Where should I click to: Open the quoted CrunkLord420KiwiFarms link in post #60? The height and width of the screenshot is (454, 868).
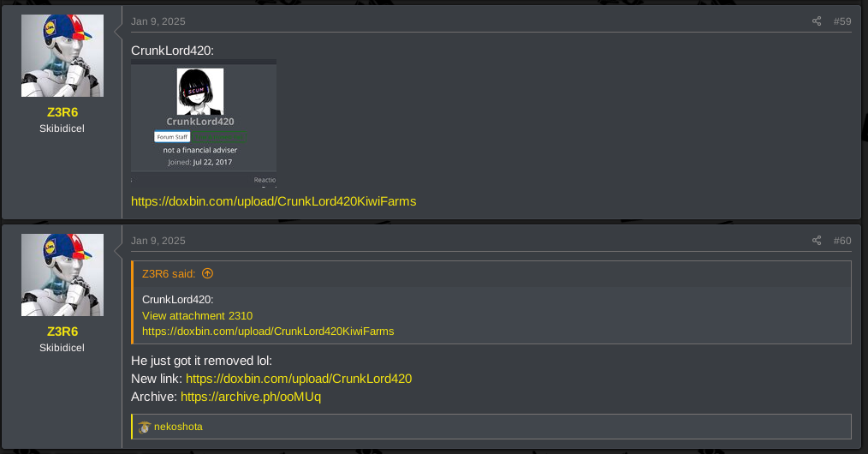(x=268, y=332)
